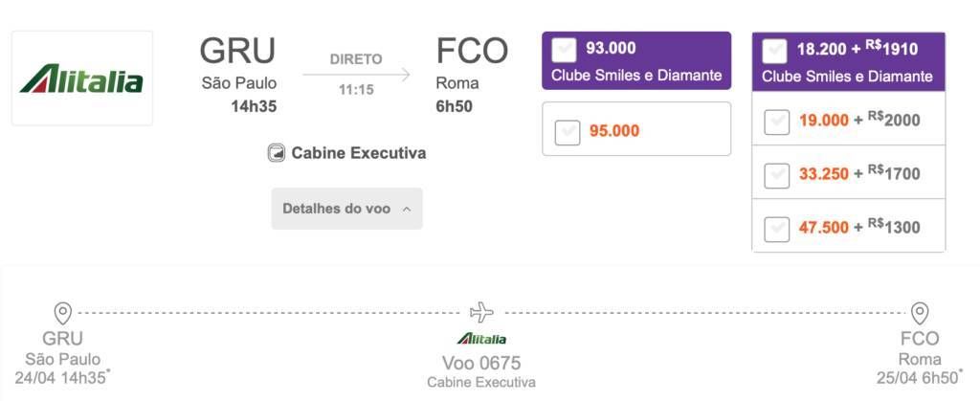The image size is (980, 401).
Task: Click the chevron next to Detalhes do voo
Action: pos(407,210)
